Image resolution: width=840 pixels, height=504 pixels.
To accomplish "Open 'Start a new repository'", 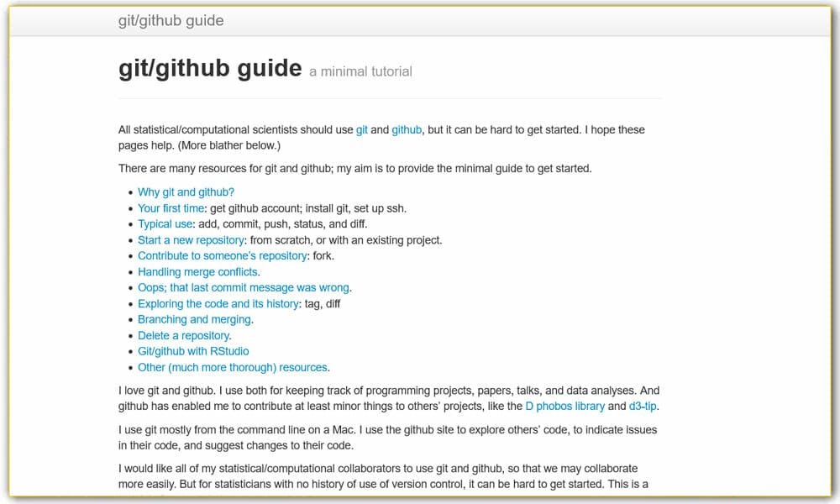I will click(191, 240).
